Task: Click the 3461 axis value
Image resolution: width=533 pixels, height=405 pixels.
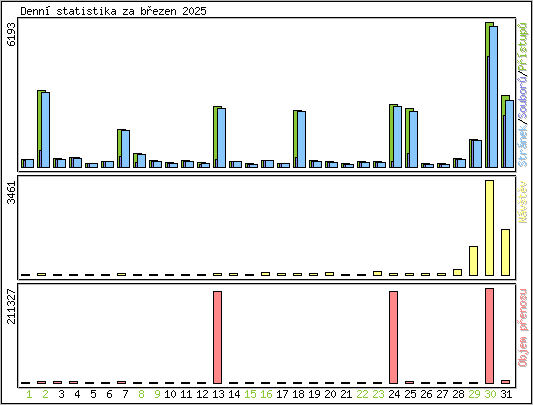Action: click(12, 192)
